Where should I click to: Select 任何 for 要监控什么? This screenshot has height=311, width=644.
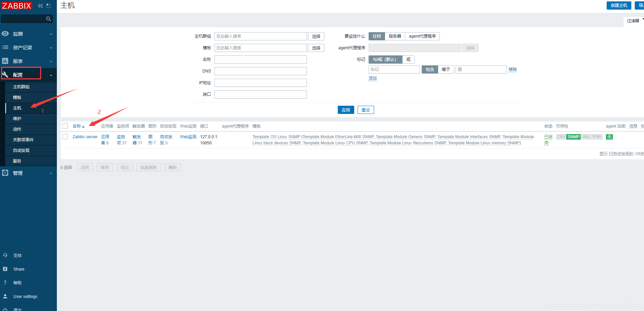pyautogui.click(x=377, y=36)
